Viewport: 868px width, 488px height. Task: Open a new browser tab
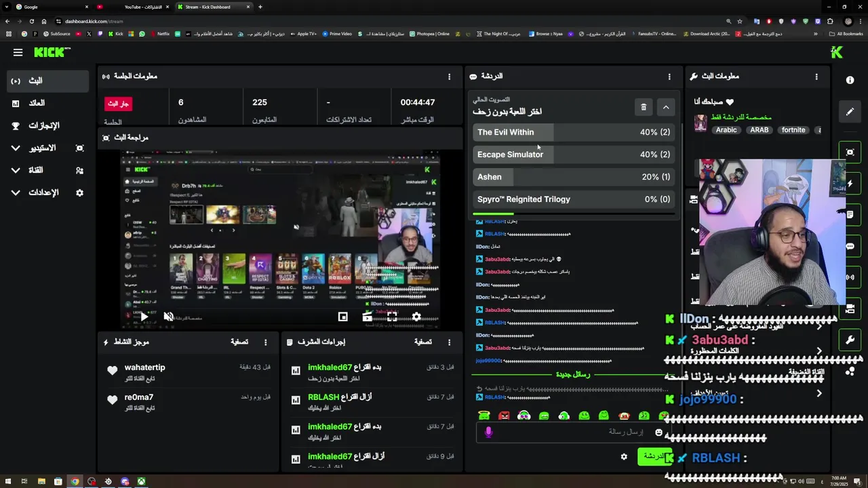260,7
